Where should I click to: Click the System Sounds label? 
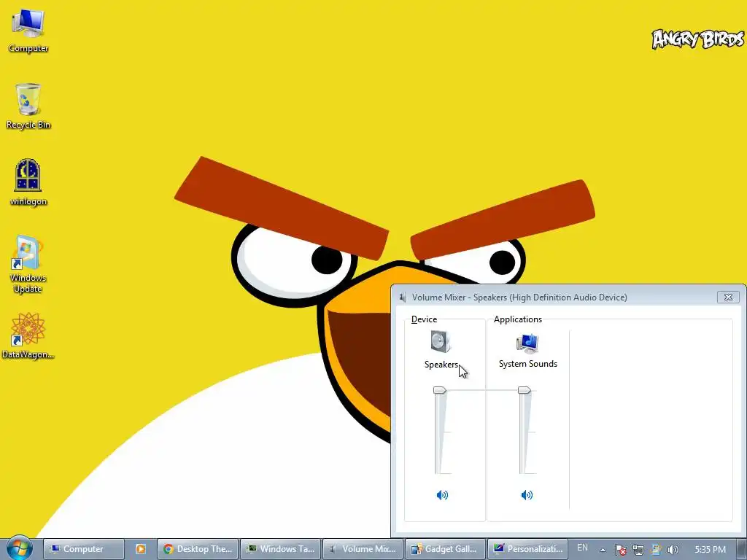point(528,364)
